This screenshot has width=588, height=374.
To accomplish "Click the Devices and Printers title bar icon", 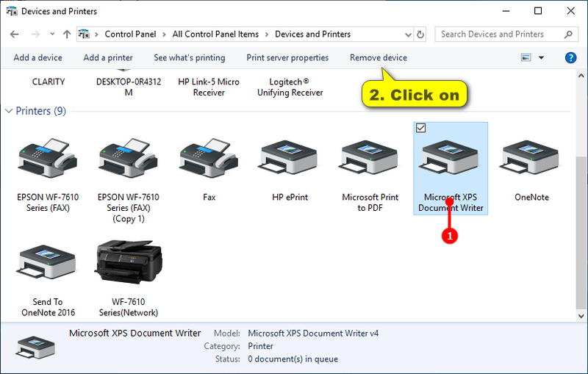I will pos(12,11).
